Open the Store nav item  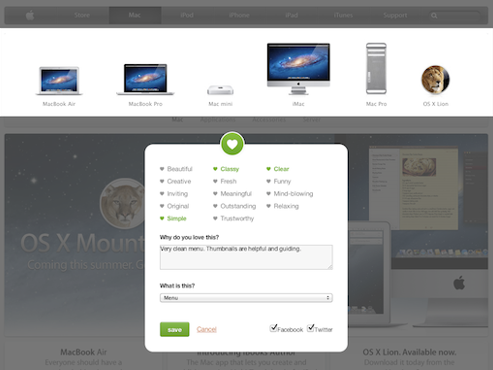coord(82,15)
